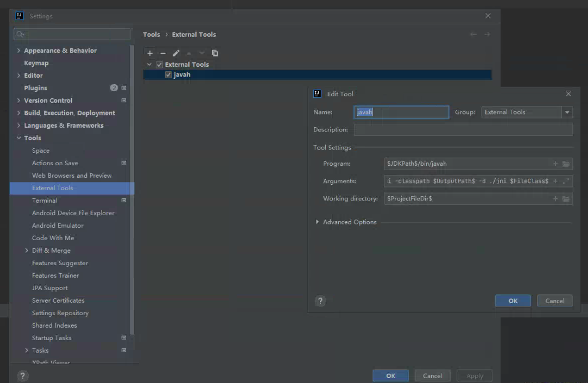Click project-level icon beside Startup Tasks
Screen dimensions: 588x383
tap(124, 337)
